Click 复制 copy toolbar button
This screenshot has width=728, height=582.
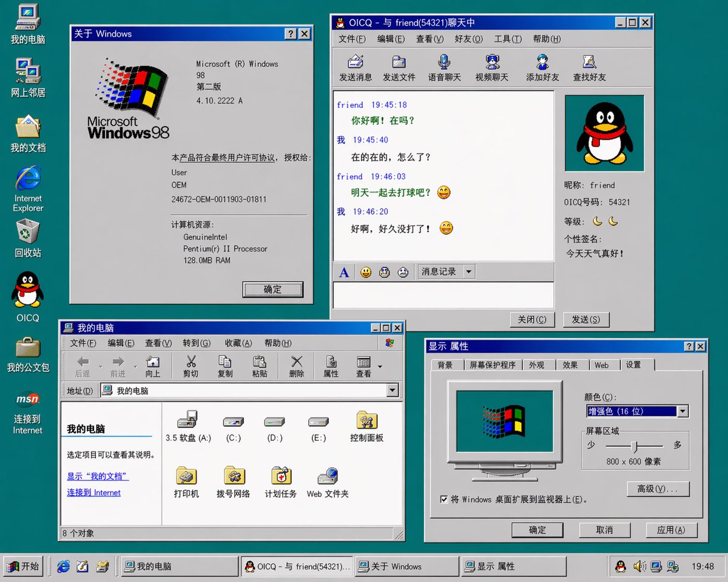(x=225, y=367)
